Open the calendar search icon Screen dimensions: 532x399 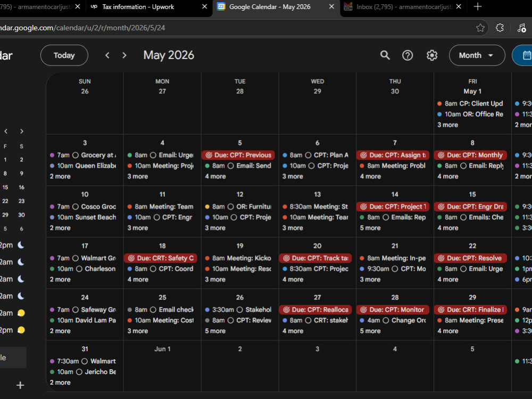[x=385, y=55]
